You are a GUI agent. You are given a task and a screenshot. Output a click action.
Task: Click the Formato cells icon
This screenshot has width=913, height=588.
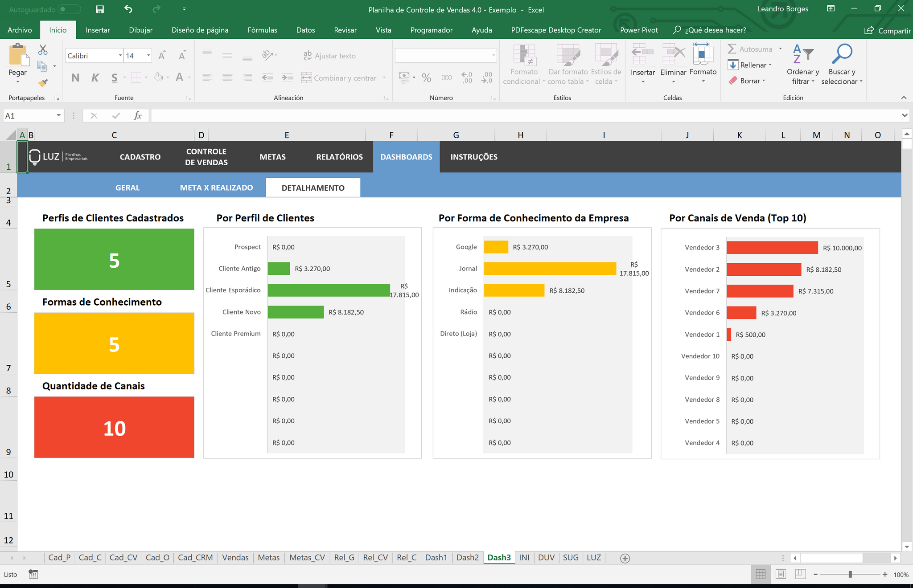[x=703, y=54]
